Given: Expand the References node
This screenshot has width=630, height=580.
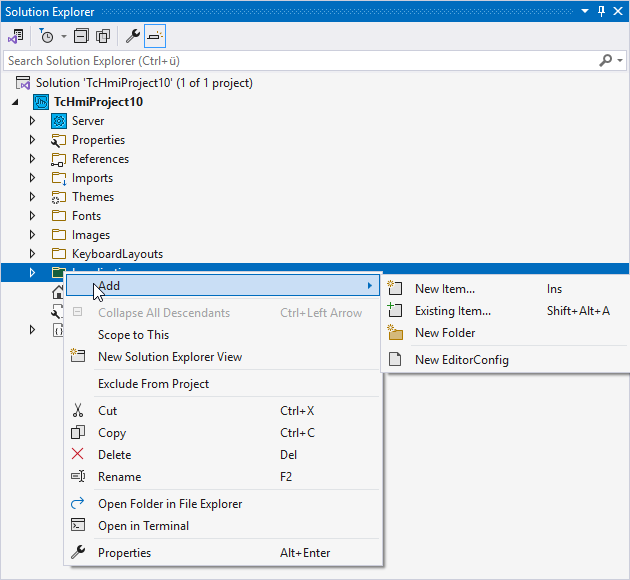Looking at the screenshot, I should pos(32,159).
